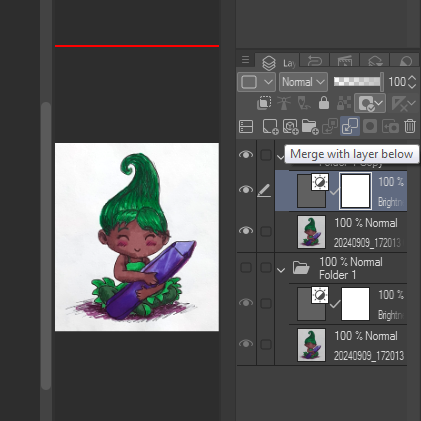Tick checkbox of 20240909_172013 layer in Folder 1

click(x=266, y=344)
